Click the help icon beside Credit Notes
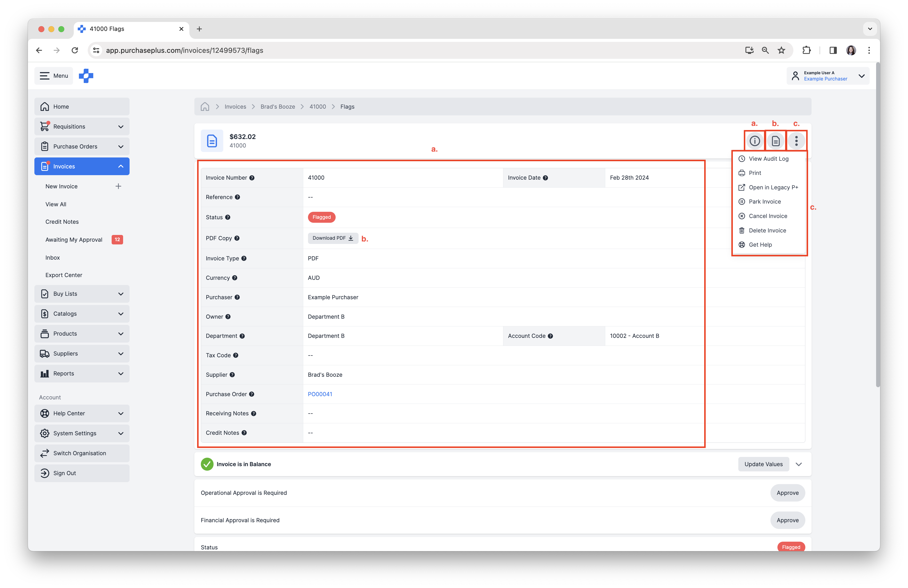This screenshot has height=588, width=908. [244, 433]
